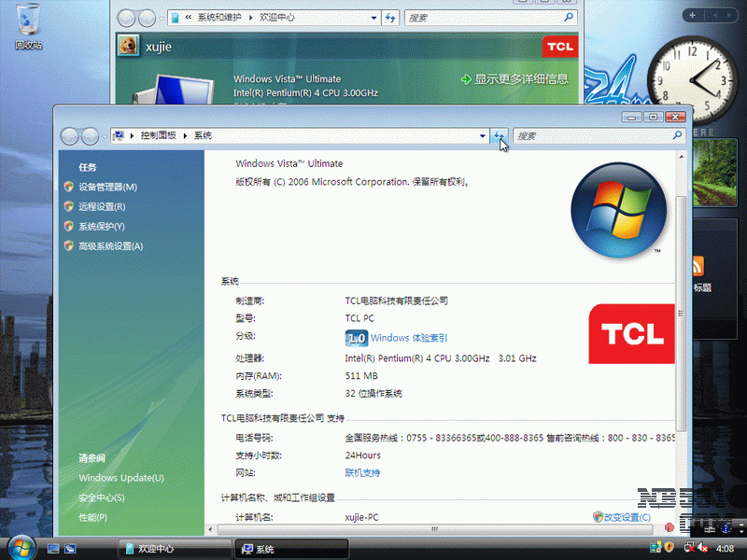Open 远程设置 (Remote settings)
The image size is (747, 560).
(101, 206)
